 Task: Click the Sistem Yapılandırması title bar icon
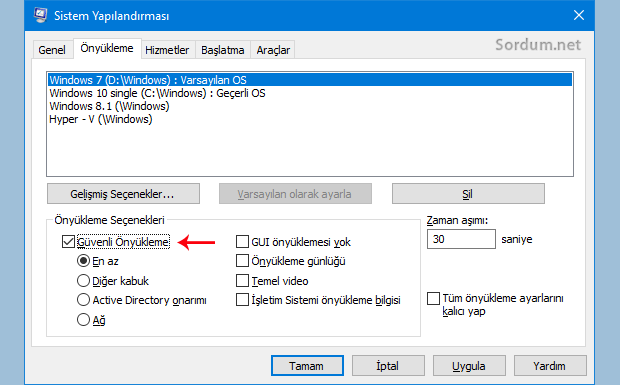[40, 15]
